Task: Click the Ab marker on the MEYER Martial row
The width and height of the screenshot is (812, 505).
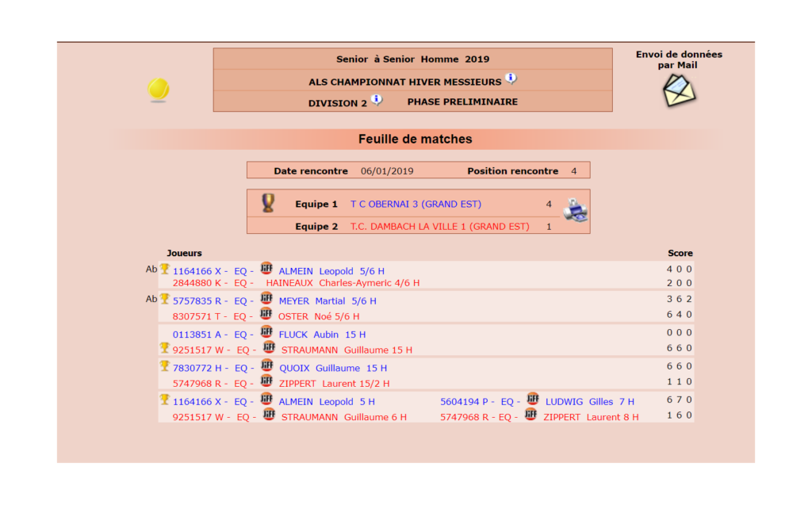Action: pos(151,300)
